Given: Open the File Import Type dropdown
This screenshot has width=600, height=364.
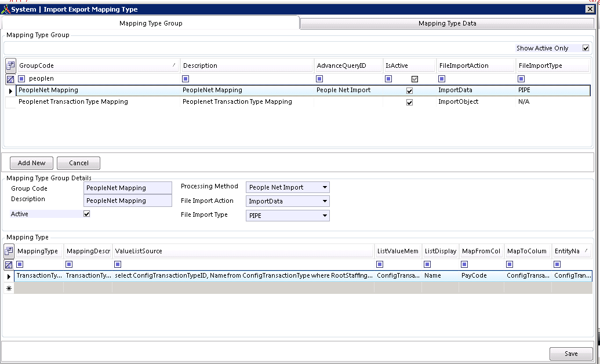Looking at the screenshot, I should pos(325,216).
